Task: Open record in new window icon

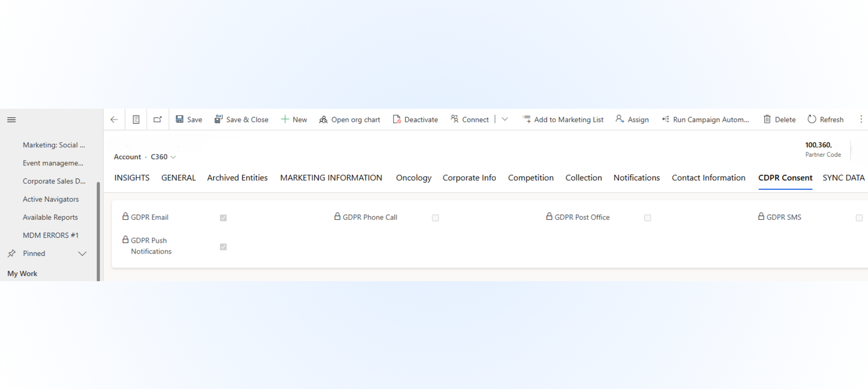Action: 157,119
